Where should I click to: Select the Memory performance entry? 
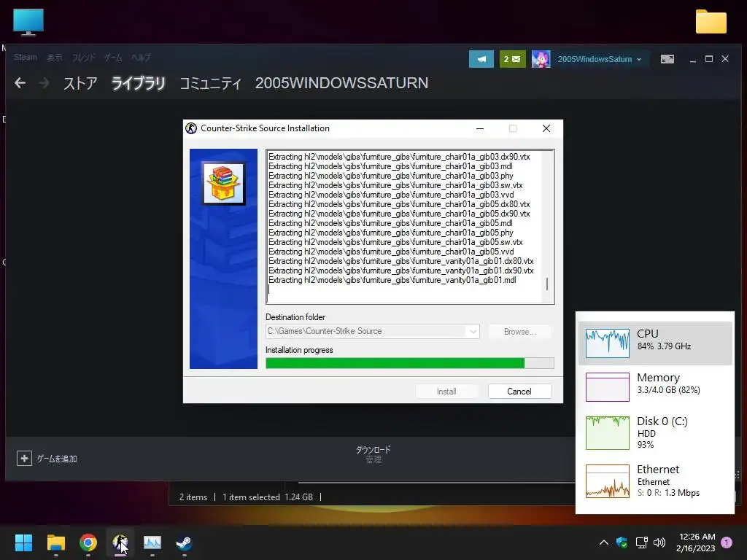click(655, 386)
